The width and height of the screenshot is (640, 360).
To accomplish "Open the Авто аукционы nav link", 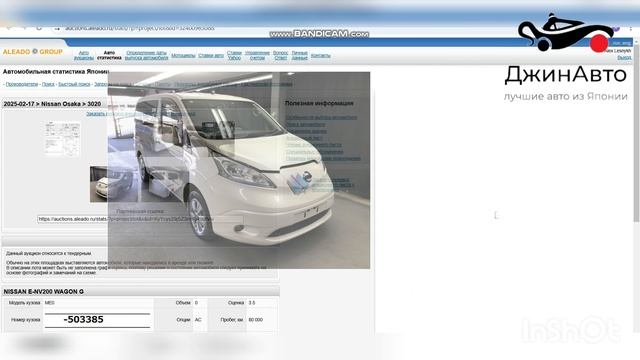I will pyautogui.click(x=84, y=55).
